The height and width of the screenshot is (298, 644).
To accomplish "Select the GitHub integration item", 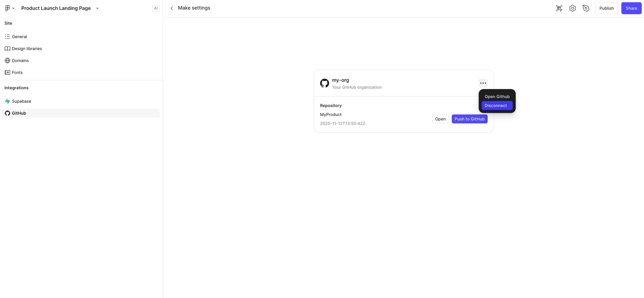I will (19, 113).
